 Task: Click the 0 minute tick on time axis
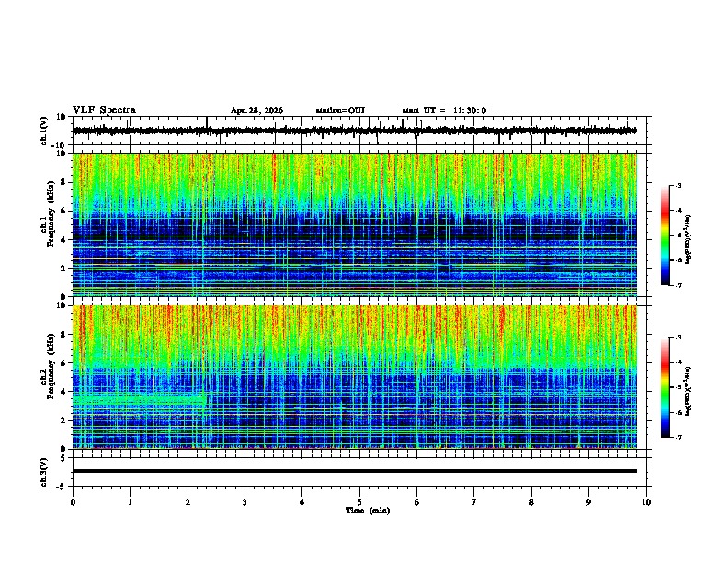(73, 502)
